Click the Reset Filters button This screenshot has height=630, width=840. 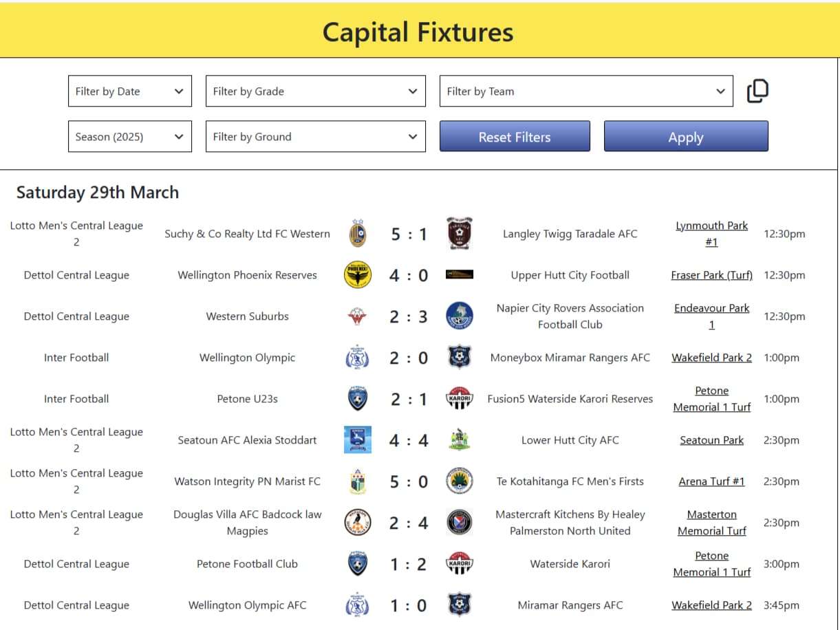point(515,136)
